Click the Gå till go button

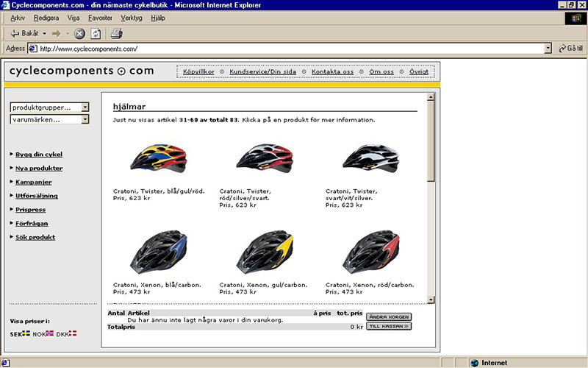pos(571,49)
